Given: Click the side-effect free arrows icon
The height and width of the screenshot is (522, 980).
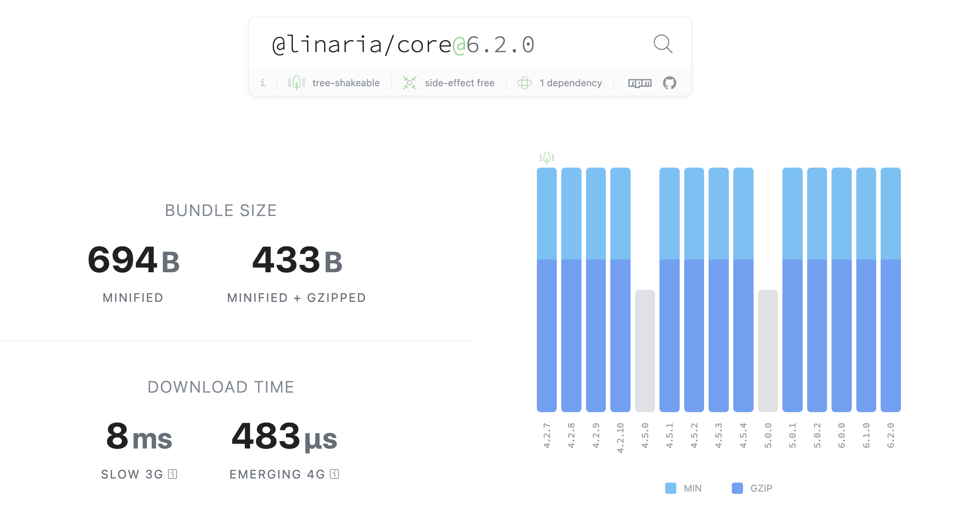Looking at the screenshot, I should pos(410,82).
